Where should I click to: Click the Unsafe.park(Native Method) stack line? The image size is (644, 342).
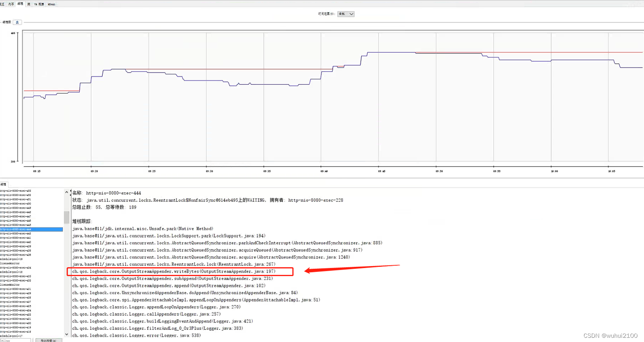[x=143, y=229]
